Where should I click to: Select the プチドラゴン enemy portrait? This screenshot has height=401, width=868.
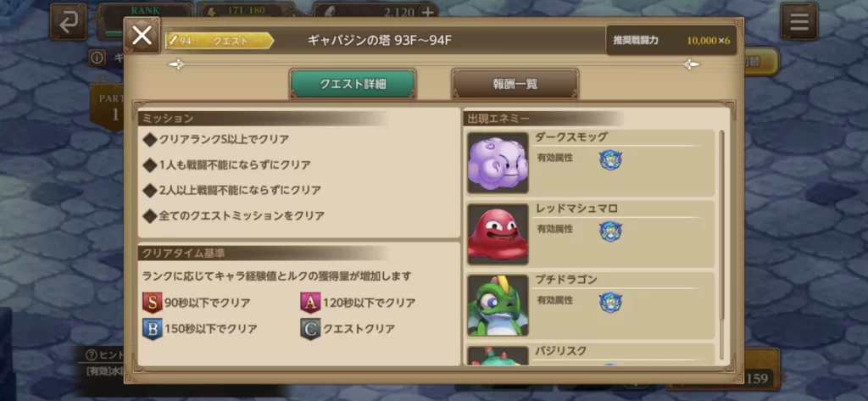click(x=498, y=305)
